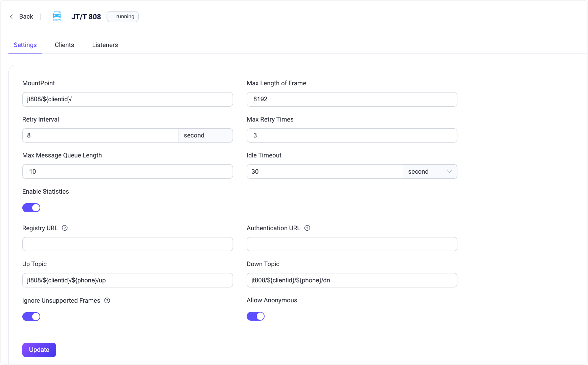Click the back arrow icon
Image resolution: width=588 pixels, height=365 pixels.
12,17
